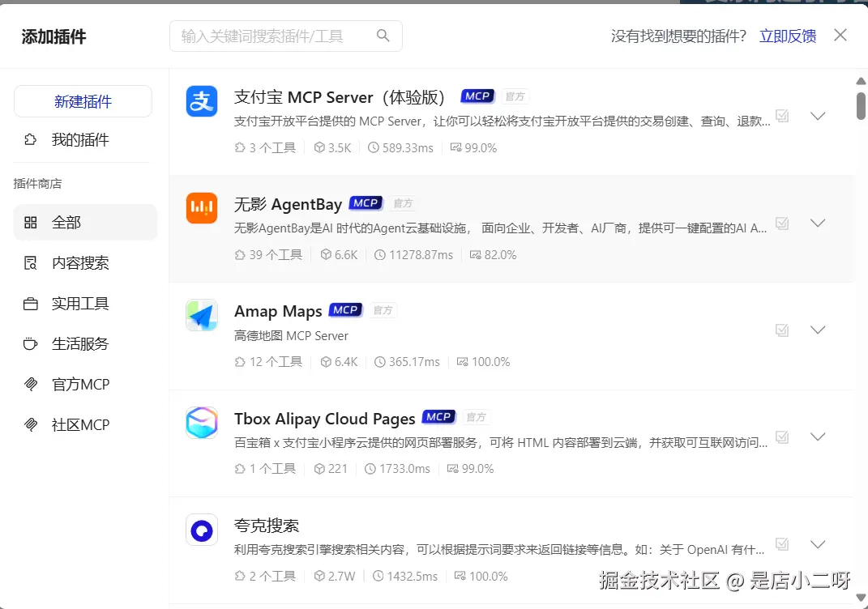Select the 内容搜索 category

(x=85, y=262)
